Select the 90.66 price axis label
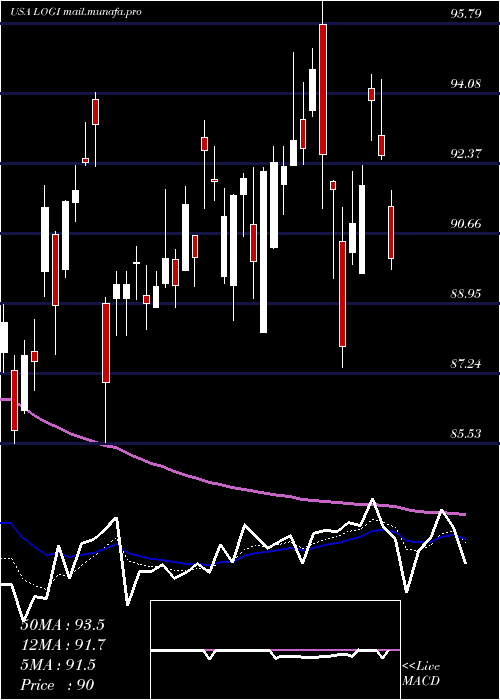 [465, 224]
